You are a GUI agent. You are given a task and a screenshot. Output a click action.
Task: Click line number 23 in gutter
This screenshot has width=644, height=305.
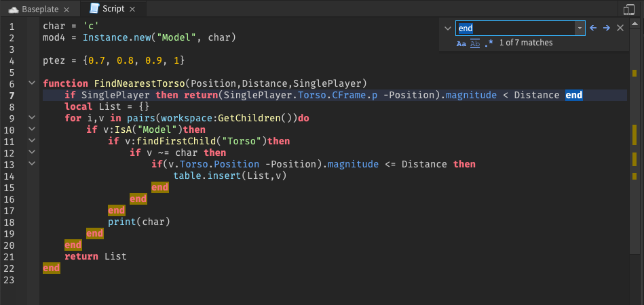point(9,280)
